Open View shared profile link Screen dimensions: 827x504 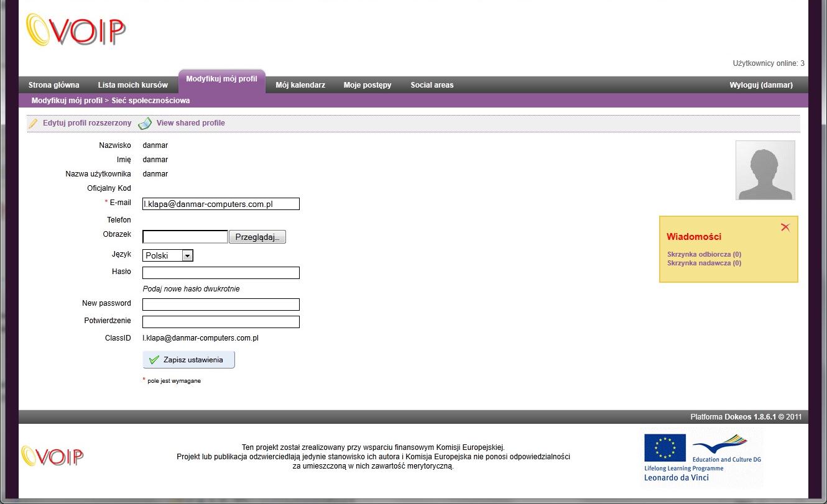tap(191, 123)
